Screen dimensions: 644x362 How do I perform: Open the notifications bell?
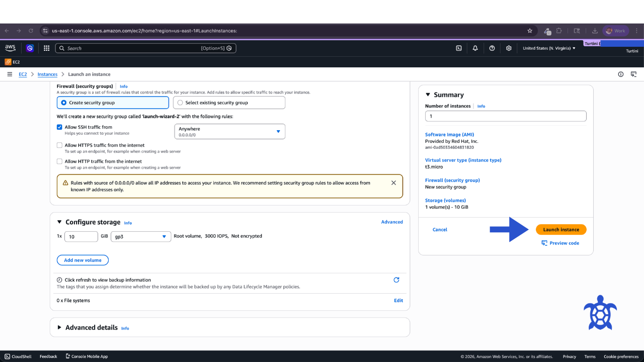tap(475, 48)
